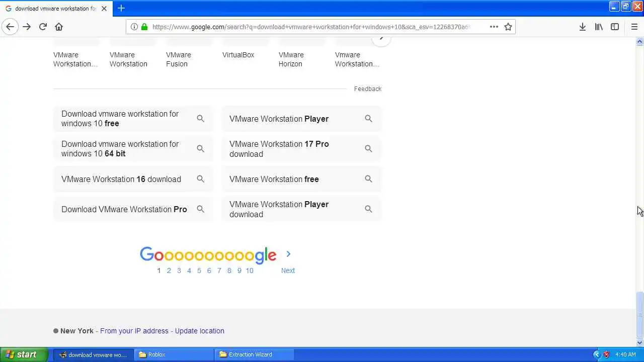Bookmark this page with the star
This screenshot has height=362, width=644.
point(508,27)
